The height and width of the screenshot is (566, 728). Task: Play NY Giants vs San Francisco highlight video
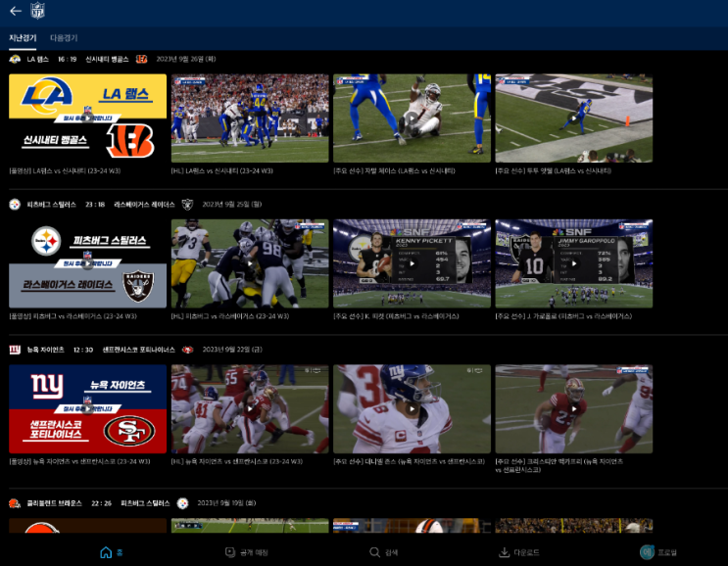[250, 408]
